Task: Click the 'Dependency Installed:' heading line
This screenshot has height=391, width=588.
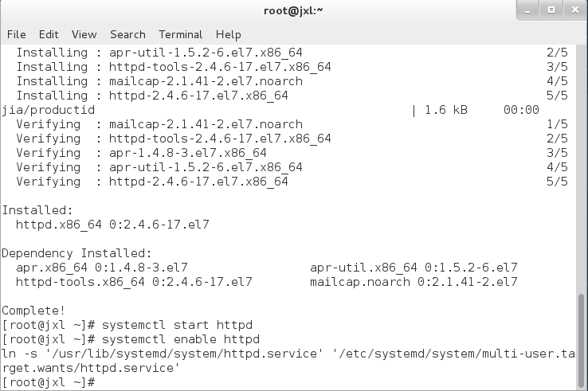Action: coord(77,253)
